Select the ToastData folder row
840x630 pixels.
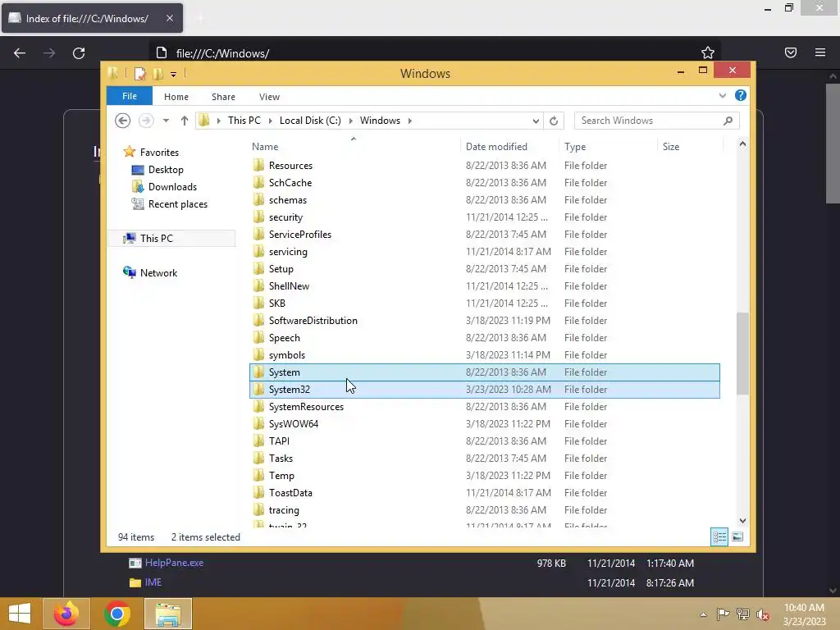tap(485, 493)
